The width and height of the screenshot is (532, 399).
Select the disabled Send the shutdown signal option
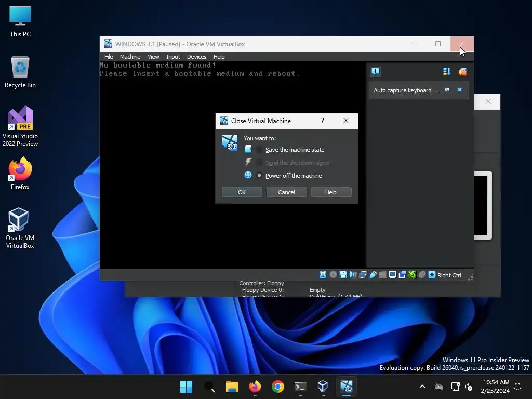[293, 163]
